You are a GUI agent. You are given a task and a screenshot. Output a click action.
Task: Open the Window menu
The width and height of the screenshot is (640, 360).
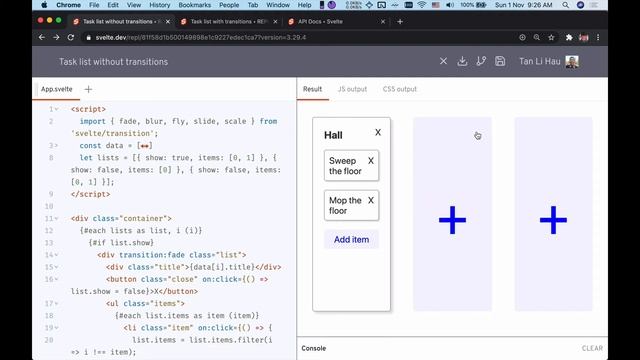point(278,5)
